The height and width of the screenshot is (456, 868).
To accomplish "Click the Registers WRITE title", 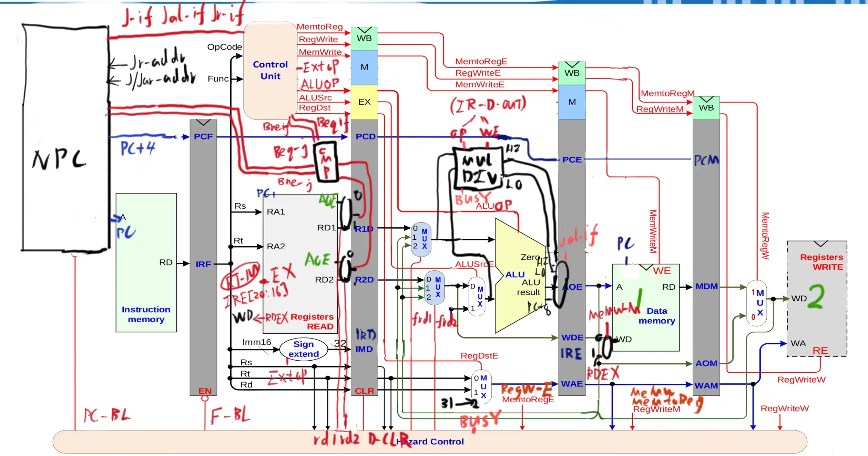I will [821, 262].
